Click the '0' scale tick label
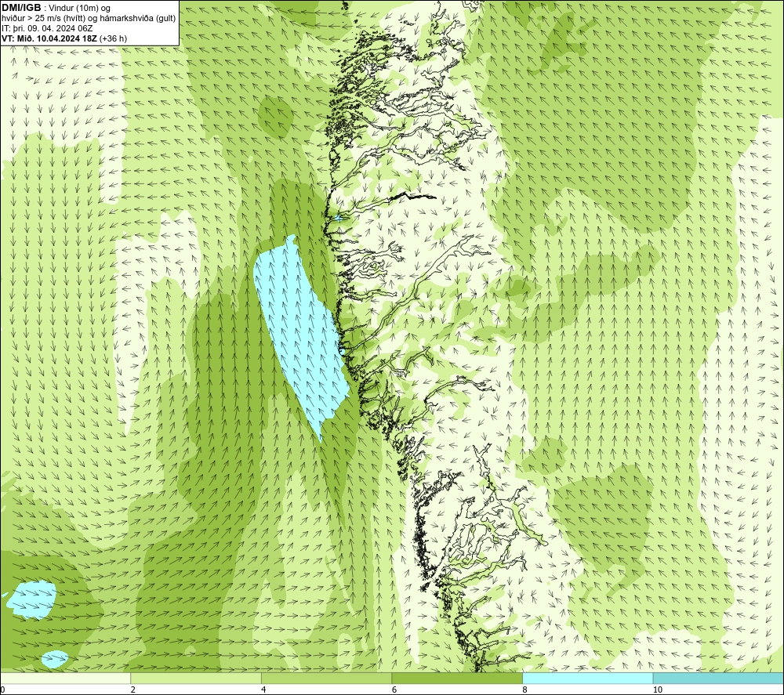Image resolution: width=784 pixels, height=695 pixels. (x=2, y=690)
